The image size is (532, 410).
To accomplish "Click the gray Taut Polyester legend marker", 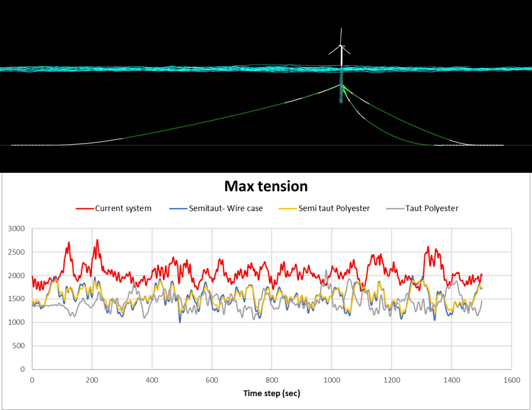I will (395, 209).
